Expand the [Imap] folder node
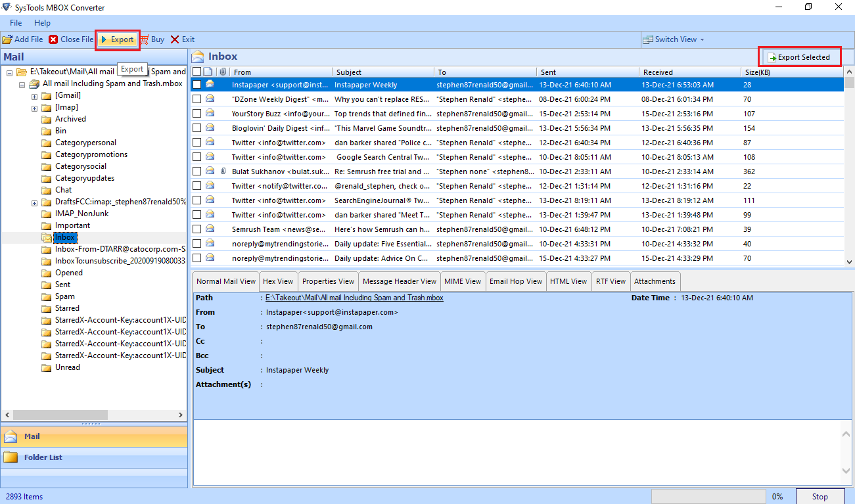This screenshot has height=504, width=855. click(x=34, y=108)
